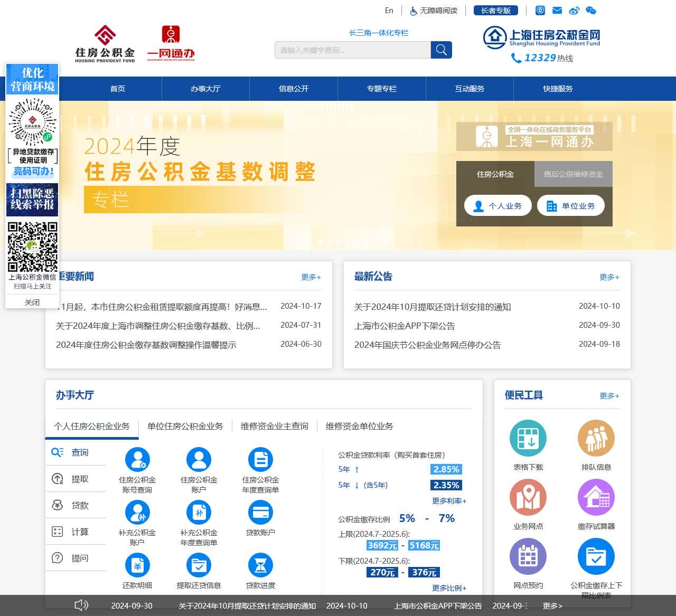Viewport: 676px width, 616px height.
Task: Select the 单位住房公积金业务 tab
Action: (185, 426)
